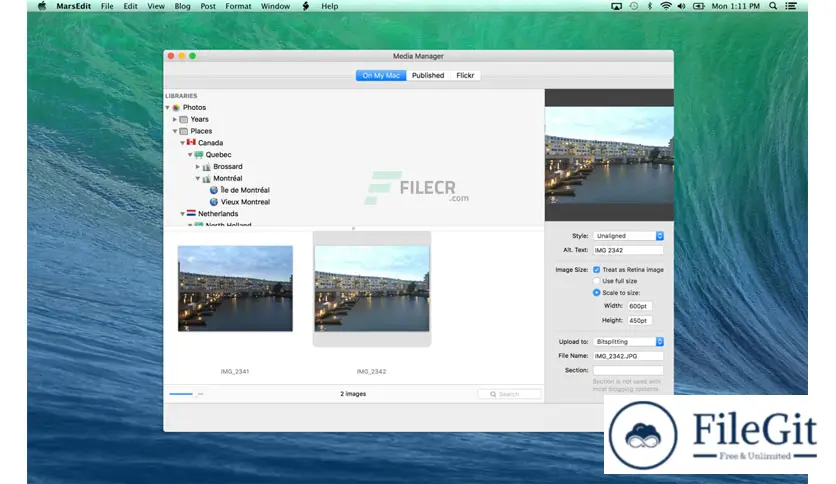Click the AirPlay display icon in menu bar

616,6
